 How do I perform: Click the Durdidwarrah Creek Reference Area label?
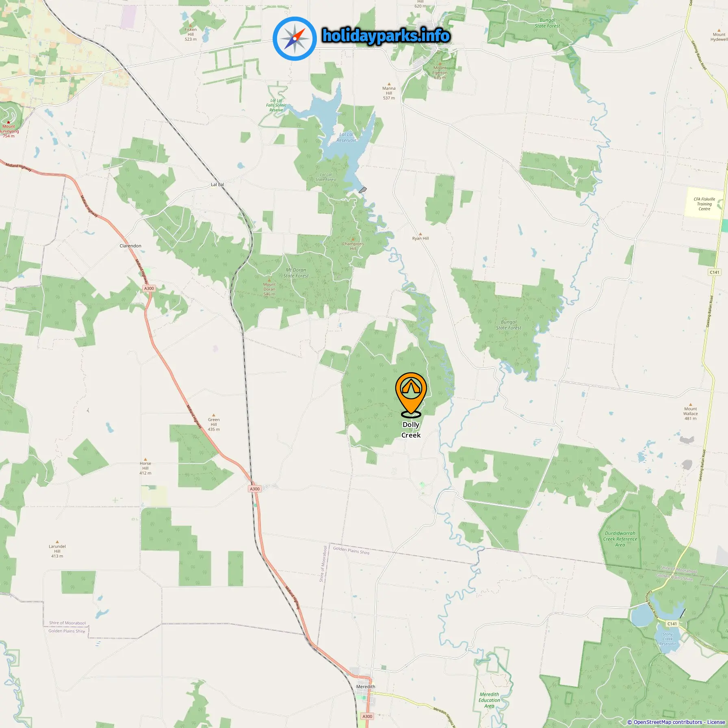coord(620,539)
